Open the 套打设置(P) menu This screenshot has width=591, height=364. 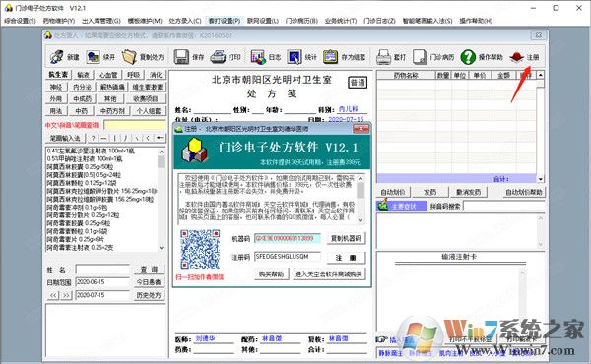pos(225,21)
